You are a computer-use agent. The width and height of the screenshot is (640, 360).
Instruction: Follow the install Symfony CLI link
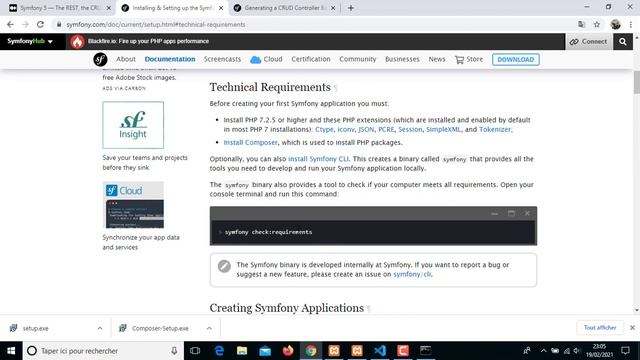point(318,159)
